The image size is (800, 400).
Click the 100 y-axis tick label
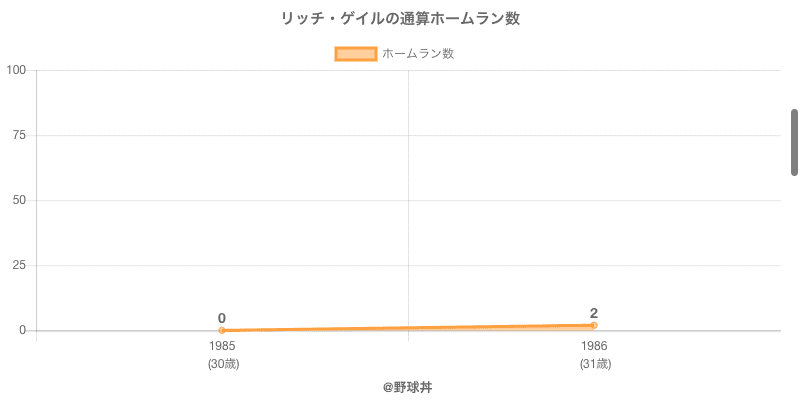click(16, 70)
